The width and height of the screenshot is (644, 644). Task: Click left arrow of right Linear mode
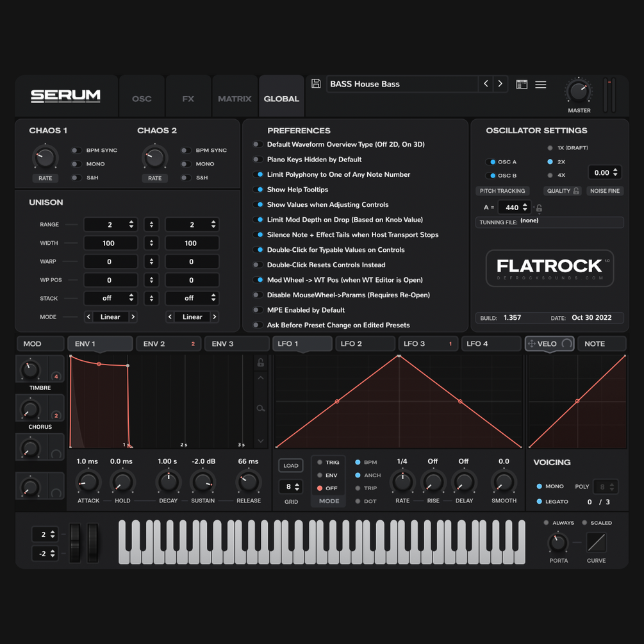point(170,317)
